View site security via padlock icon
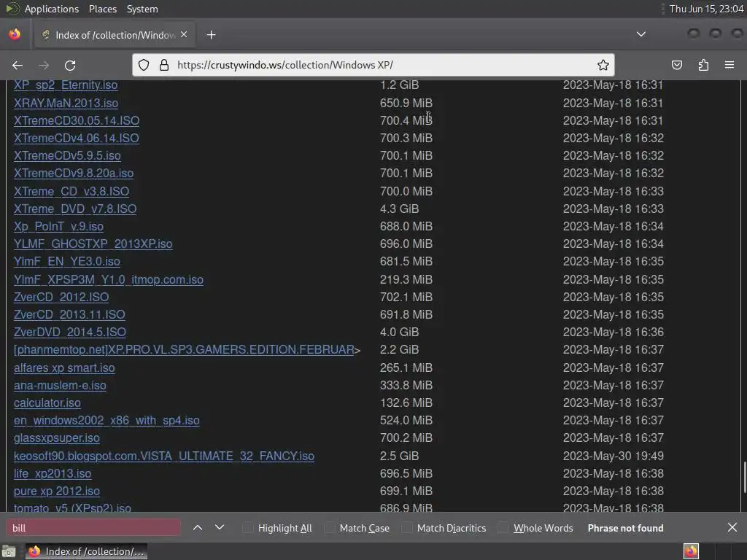Image resolution: width=747 pixels, height=560 pixels. tap(164, 65)
